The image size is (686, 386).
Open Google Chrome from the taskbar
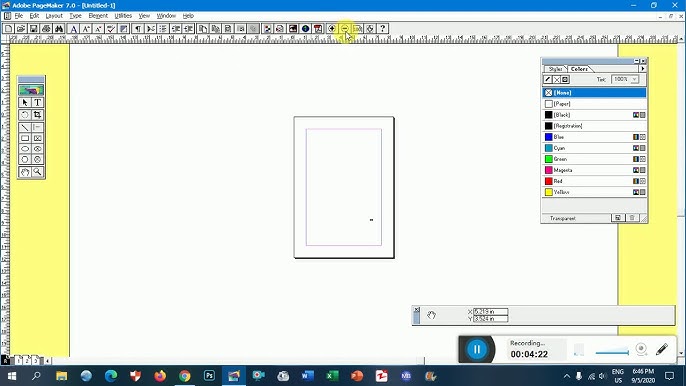coord(185,375)
